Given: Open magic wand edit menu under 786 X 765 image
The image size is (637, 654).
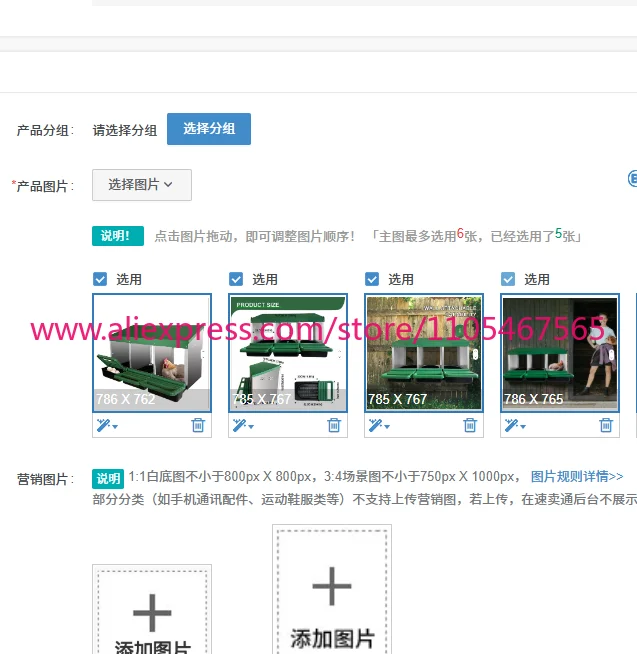Looking at the screenshot, I should (x=515, y=425).
